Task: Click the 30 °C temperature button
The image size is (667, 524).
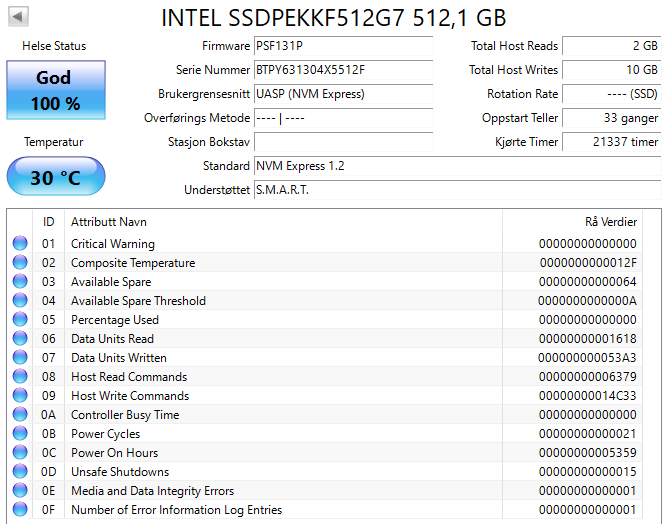Action: point(53,177)
